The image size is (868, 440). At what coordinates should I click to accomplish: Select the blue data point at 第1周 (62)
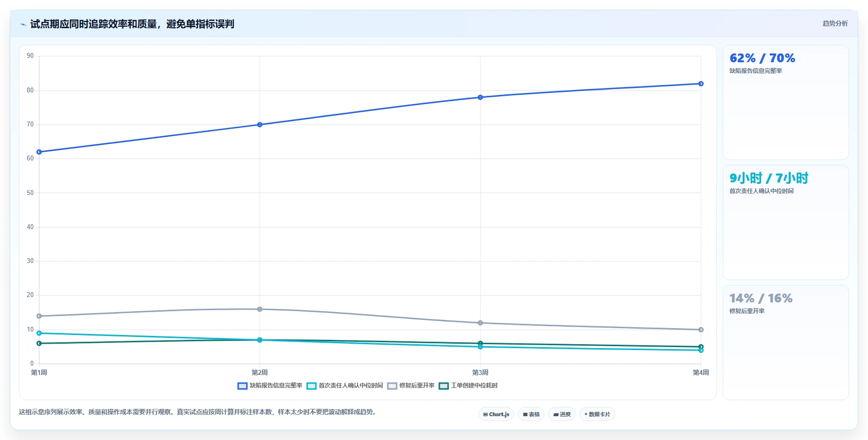(x=39, y=152)
